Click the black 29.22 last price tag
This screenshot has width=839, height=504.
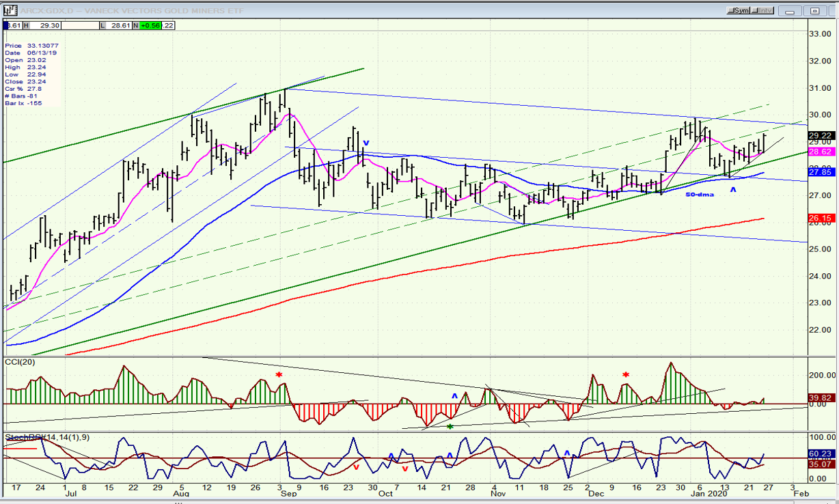pos(820,135)
